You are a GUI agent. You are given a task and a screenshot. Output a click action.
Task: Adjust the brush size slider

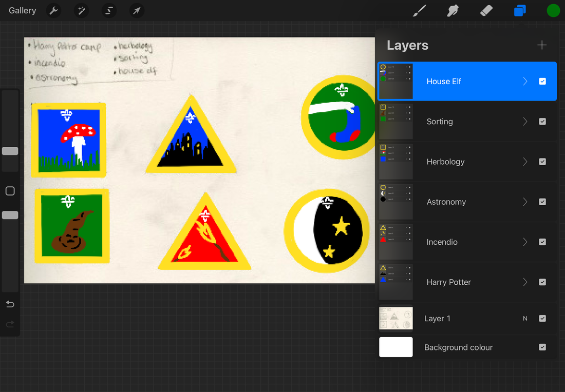coord(10,151)
